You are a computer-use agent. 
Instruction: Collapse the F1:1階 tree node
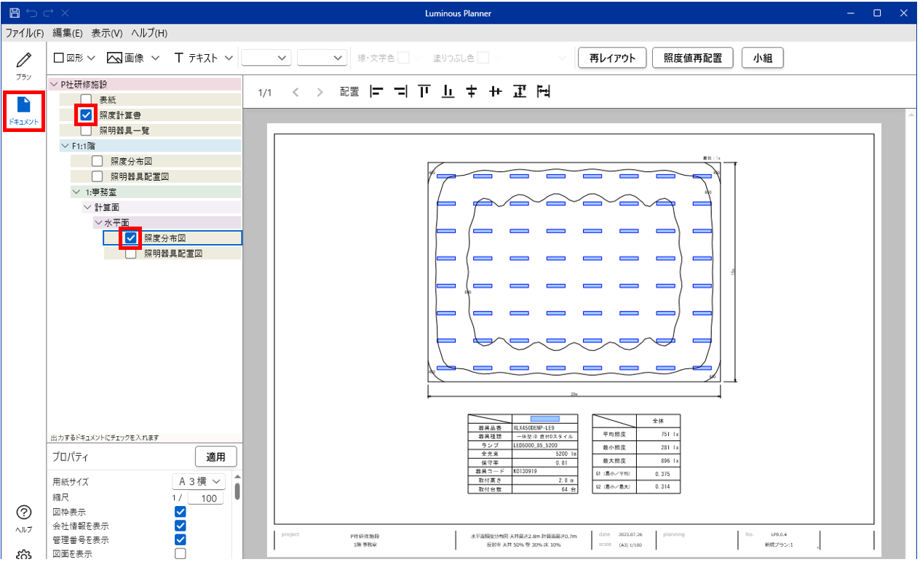click(65, 146)
